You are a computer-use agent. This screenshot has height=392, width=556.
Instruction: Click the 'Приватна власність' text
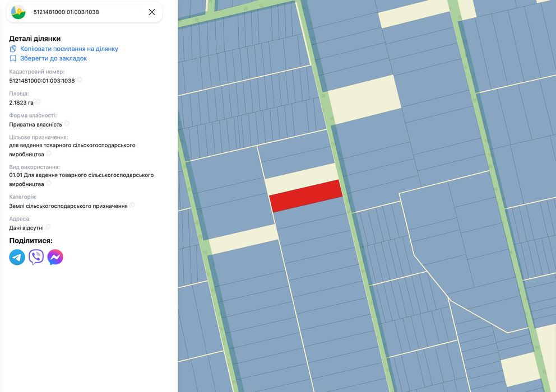coord(35,125)
